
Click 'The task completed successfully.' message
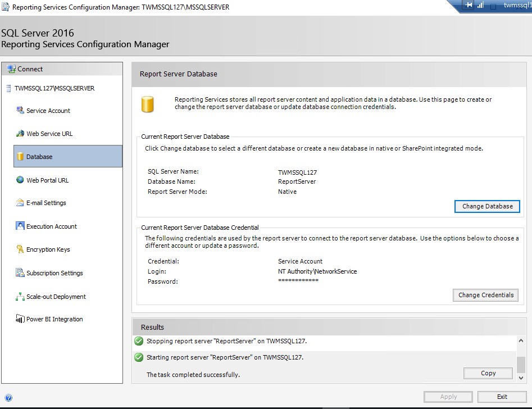tap(193, 375)
